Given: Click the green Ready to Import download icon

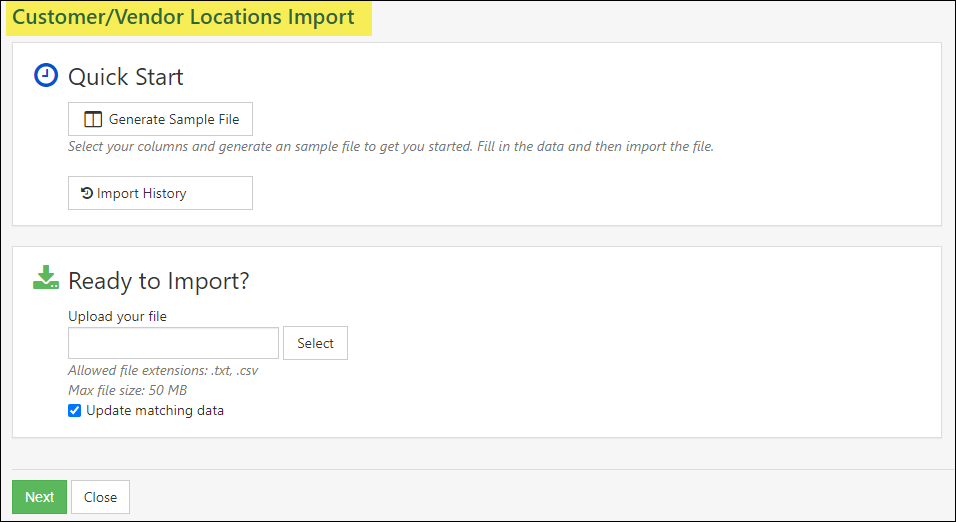Looking at the screenshot, I should [46, 277].
